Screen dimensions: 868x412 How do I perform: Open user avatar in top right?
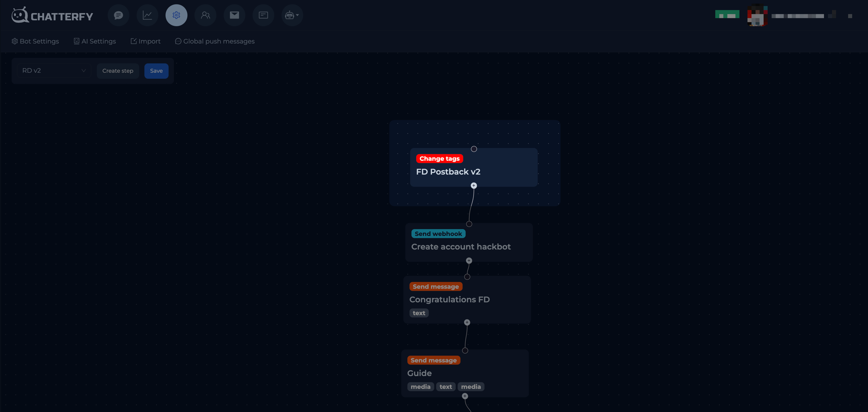(x=757, y=16)
